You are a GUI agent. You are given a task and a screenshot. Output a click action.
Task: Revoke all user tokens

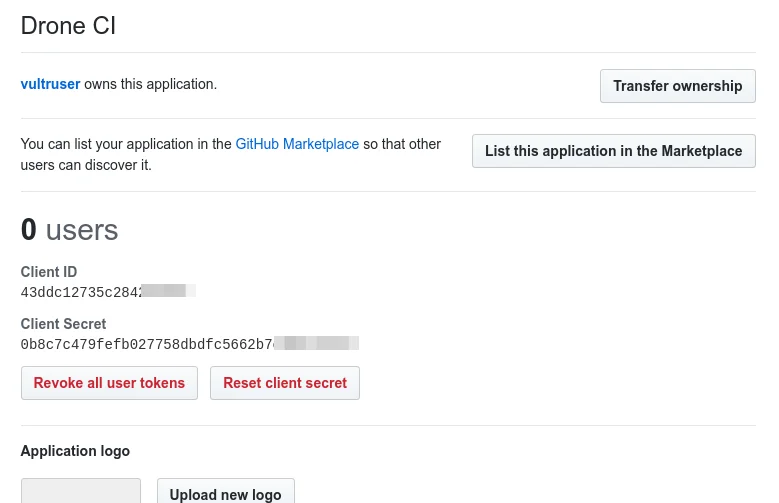tap(109, 383)
